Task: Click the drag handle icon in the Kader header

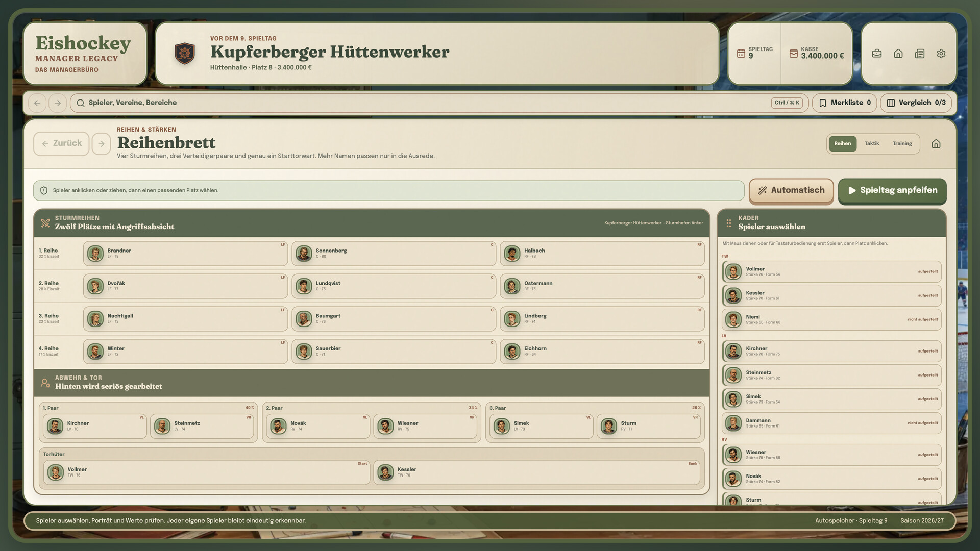Action: [729, 223]
